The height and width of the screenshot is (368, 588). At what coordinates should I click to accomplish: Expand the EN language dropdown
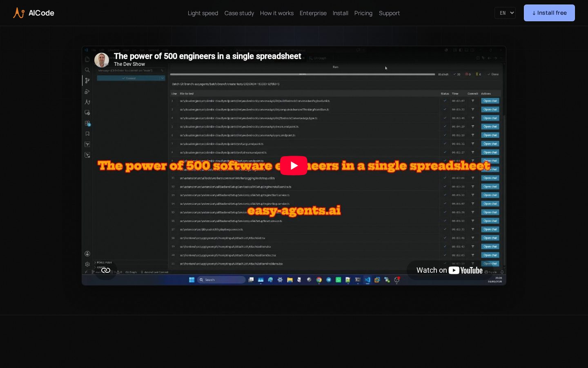coord(505,13)
